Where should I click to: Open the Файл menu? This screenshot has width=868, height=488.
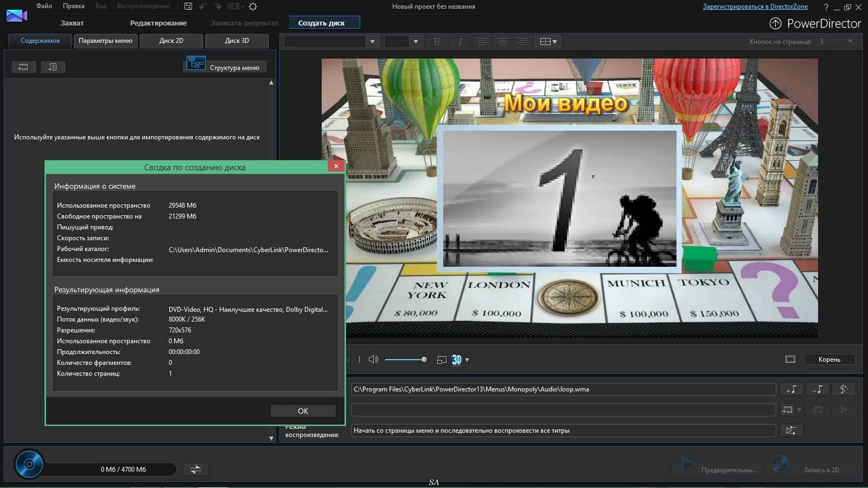pos(44,6)
